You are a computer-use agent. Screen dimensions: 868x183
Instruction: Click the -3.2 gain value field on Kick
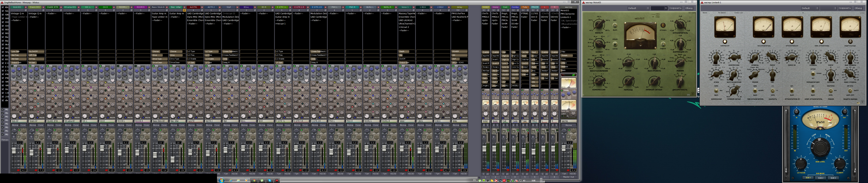click(20, 143)
